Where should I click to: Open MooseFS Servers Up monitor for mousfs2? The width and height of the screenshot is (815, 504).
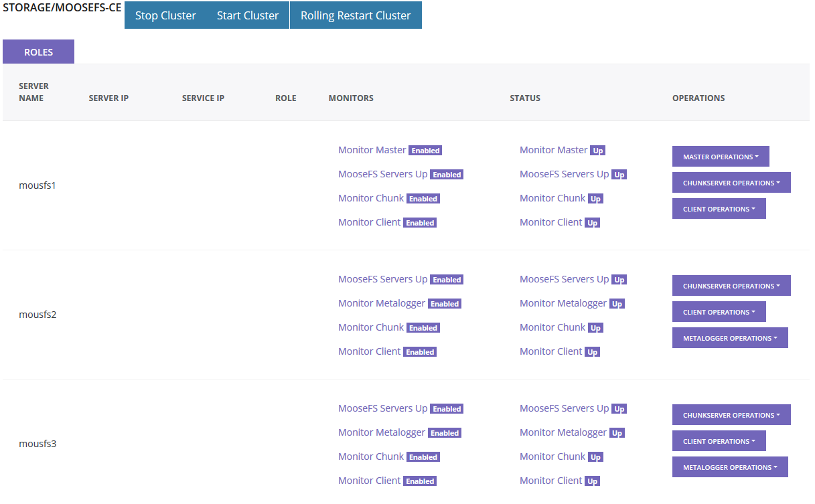coord(383,279)
